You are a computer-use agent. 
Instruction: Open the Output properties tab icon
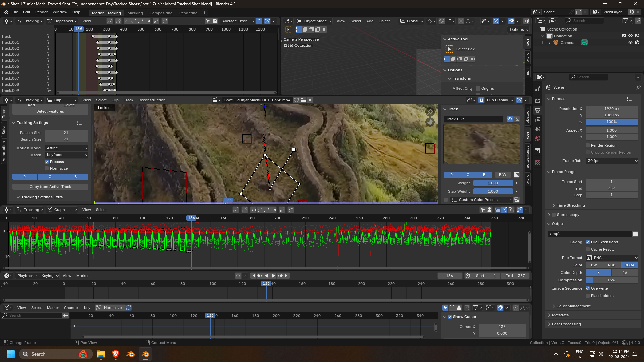pos(538,110)
